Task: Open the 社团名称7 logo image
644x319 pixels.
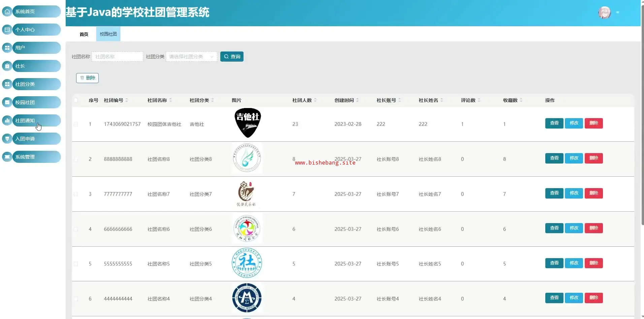Action: pos(247,193)
